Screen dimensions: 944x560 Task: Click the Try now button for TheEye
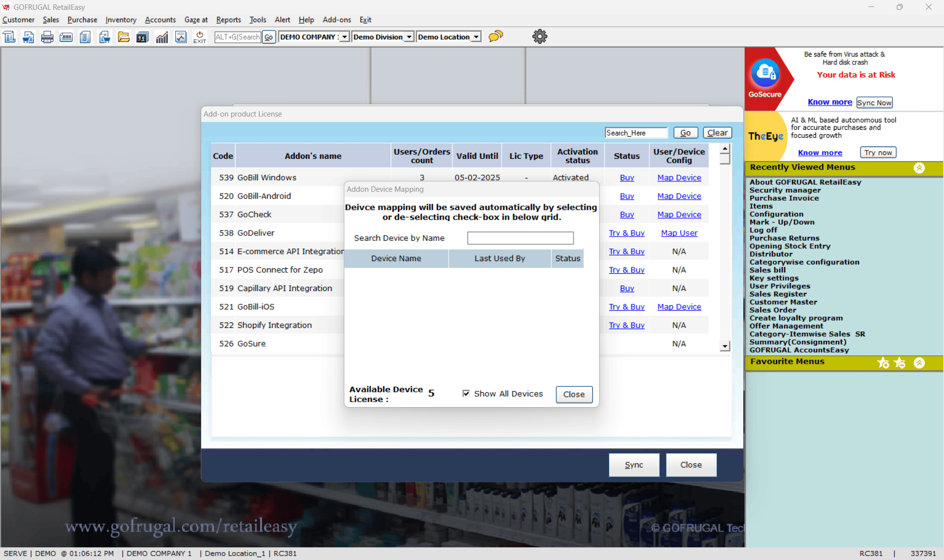[878, 152]
